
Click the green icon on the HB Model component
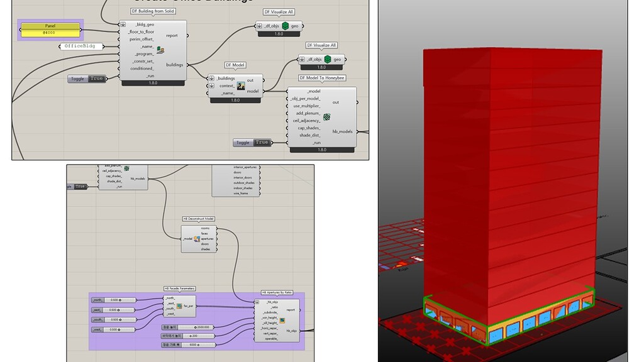pos(125,169)
